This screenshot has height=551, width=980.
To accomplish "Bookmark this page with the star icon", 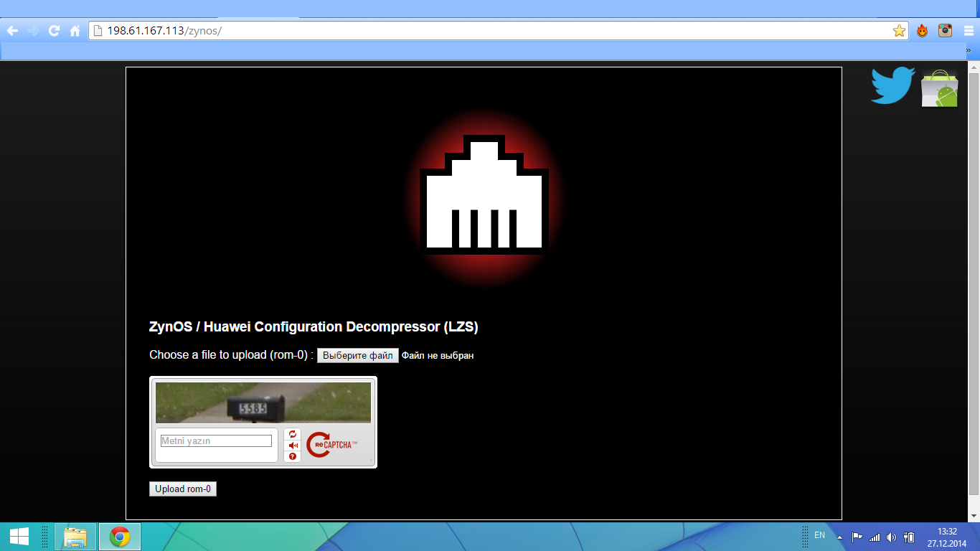I will pos(899,31).
